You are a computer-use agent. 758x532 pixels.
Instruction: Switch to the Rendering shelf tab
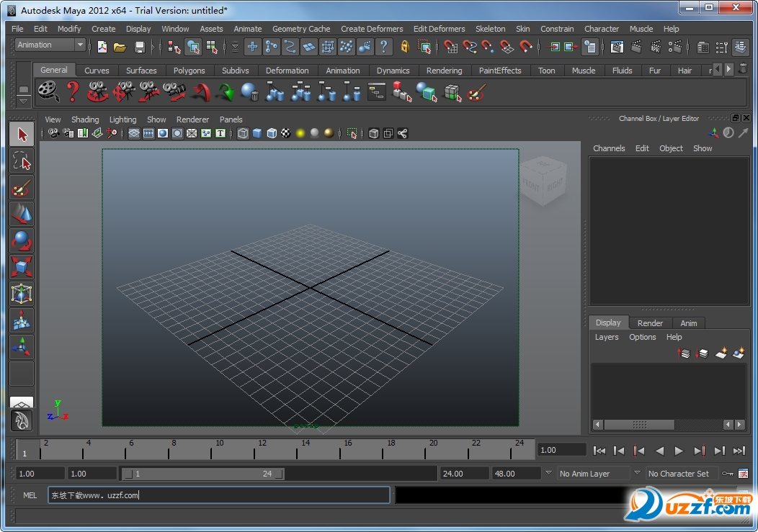pos(445,71)
